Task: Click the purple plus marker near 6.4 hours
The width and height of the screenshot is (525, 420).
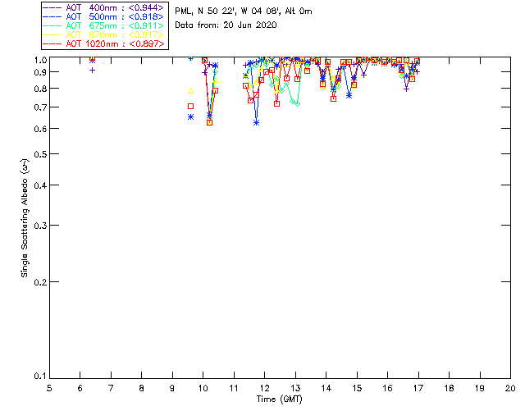Action: (92, 70)
